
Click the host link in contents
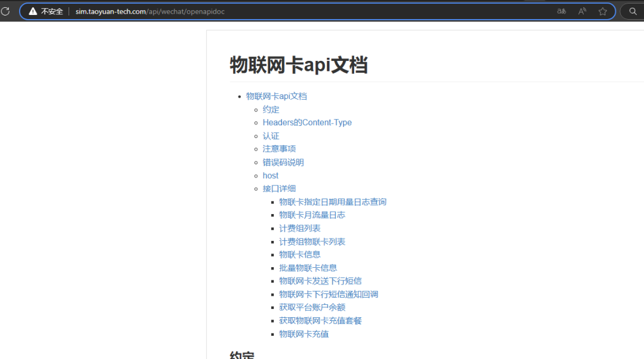coord(270,175)
